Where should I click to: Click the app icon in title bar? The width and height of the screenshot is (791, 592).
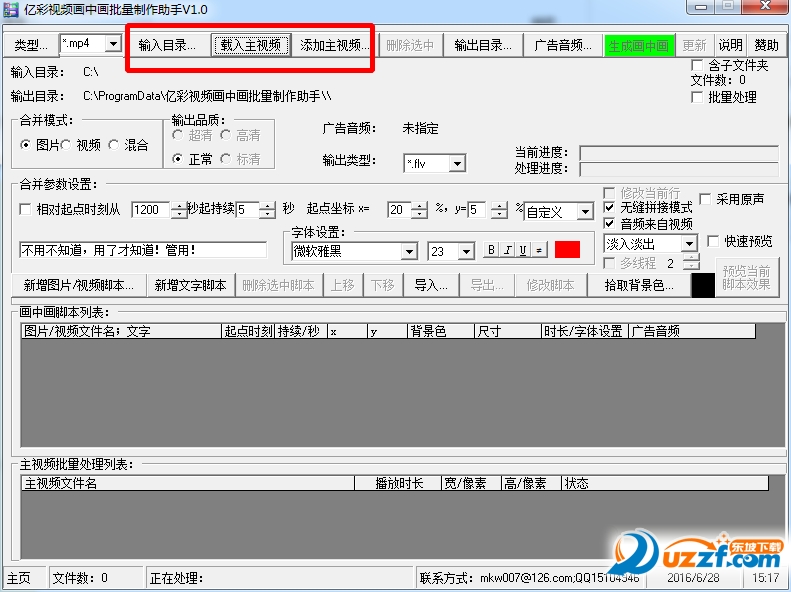coord(10,10)
